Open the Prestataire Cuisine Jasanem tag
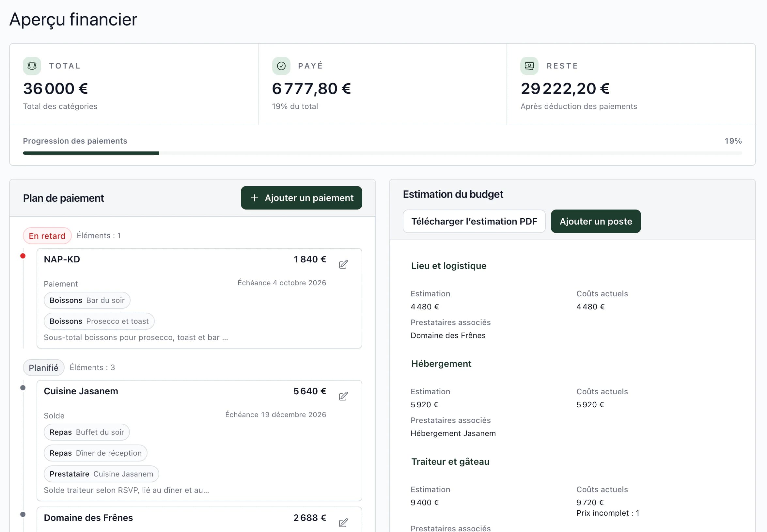Screen dimensions: 767x532 coord(101,474)
